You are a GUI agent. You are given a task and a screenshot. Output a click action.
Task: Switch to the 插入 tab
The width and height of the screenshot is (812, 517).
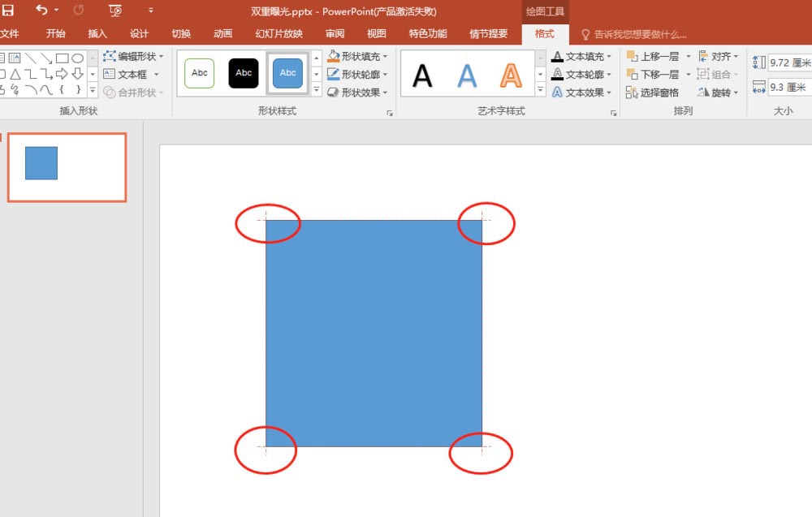tap(97, 33)
